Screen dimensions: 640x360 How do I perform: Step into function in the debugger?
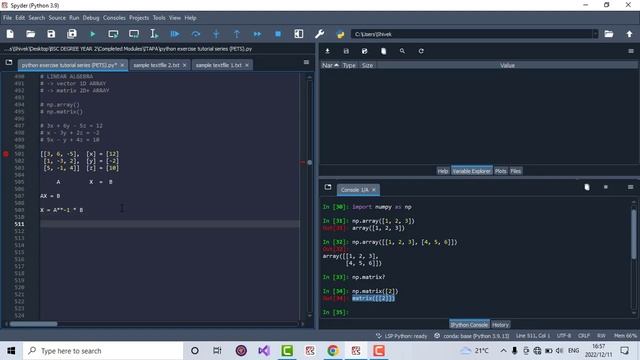click(x=216, y=34)
